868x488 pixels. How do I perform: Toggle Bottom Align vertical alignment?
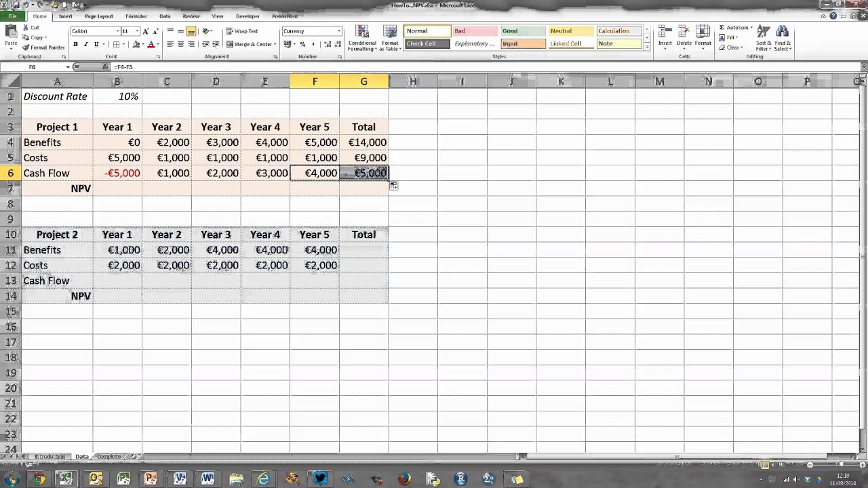click(191, 31)
